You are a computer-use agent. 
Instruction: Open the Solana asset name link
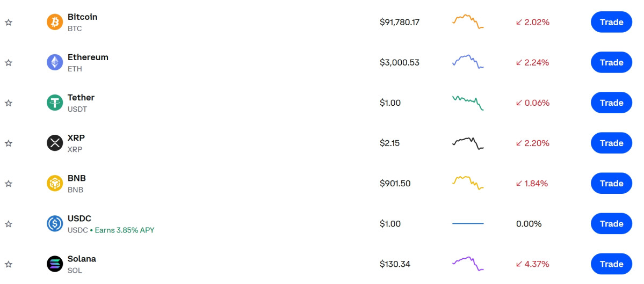click(x=82, y=259)
